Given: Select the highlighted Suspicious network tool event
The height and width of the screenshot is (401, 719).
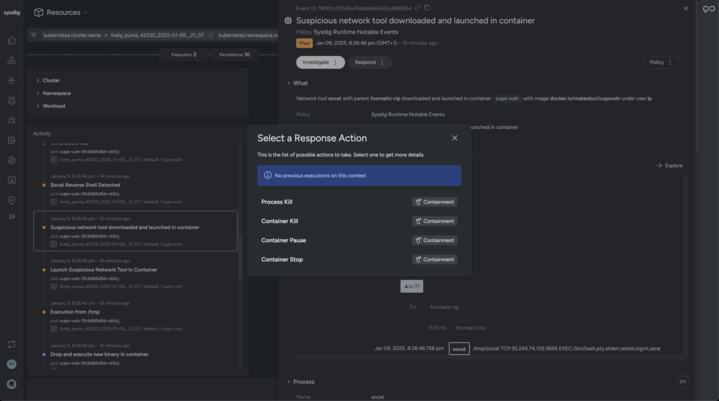Looking at the screenshot, I should click(x=135, y=231).
